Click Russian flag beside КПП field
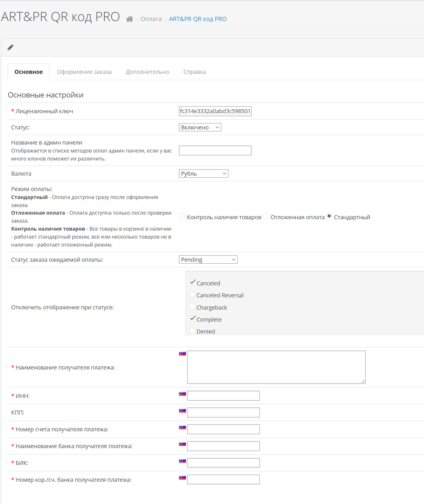This screenshot has height=504, width=424. click(x=182, y=411)
